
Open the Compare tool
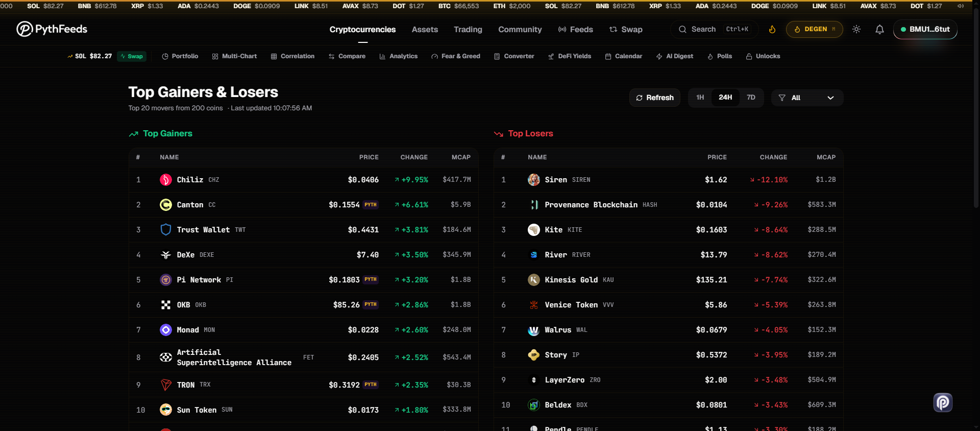(347, 56)
